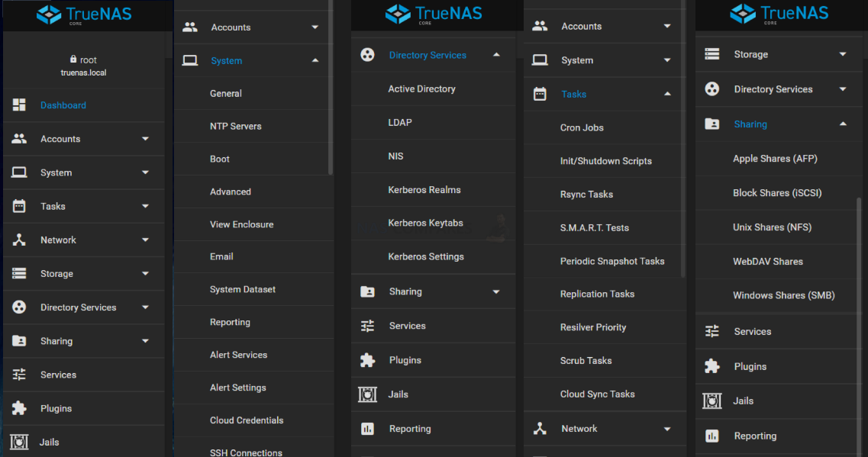Screen dimensions: 868x457
Task: Expand System arrow in the root-user panel
Action: [145, 172]
